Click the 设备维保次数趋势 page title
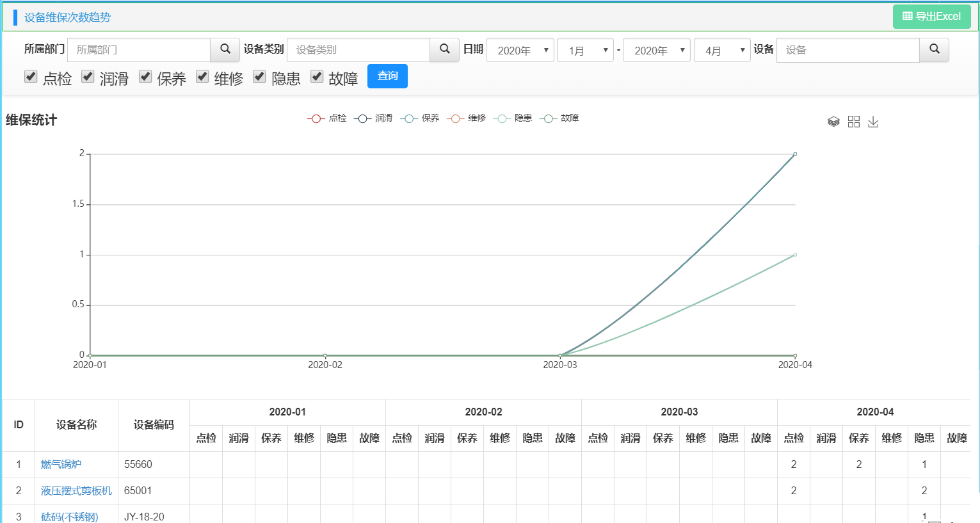The height and width of the screenshot is (523, 980). [x=67, y=17]
